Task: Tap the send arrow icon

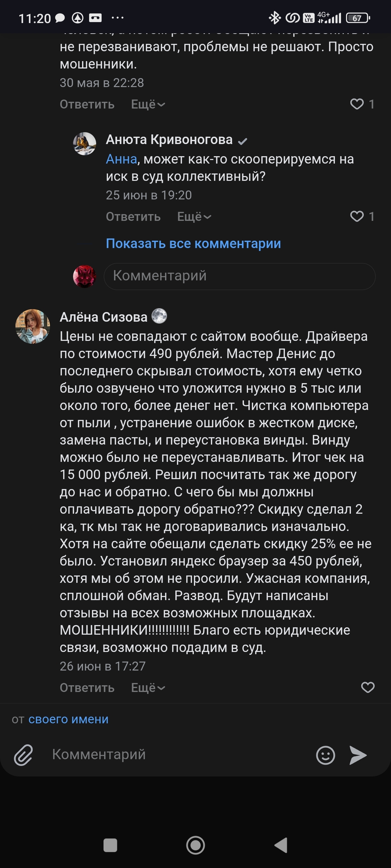Action: click(358, 755)
